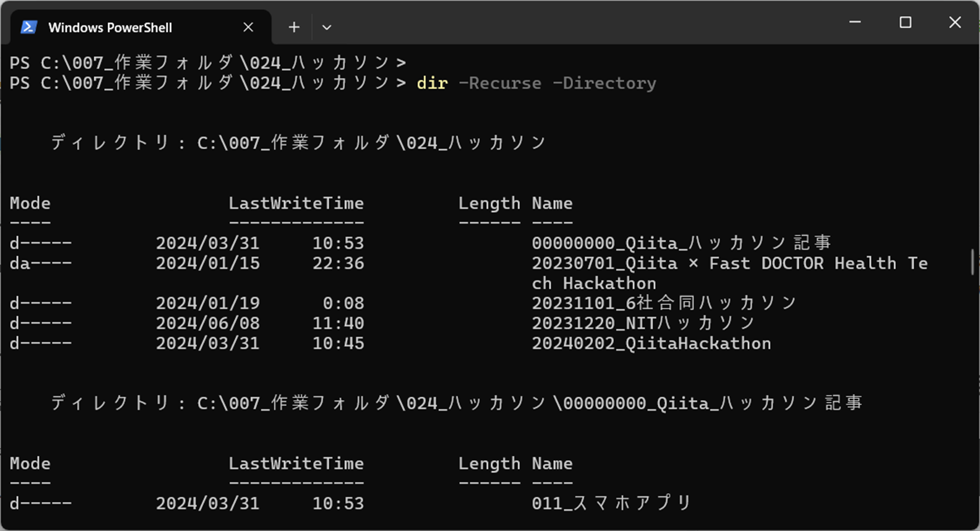Click the Mode column header text
The image size is (980, 531).
pyautogui.click(x=30, y=203)
